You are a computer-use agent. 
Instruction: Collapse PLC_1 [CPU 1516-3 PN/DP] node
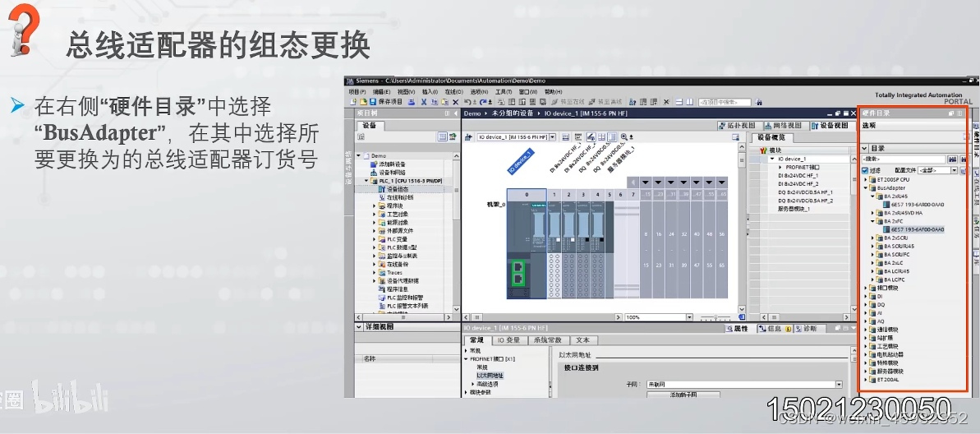366,181
